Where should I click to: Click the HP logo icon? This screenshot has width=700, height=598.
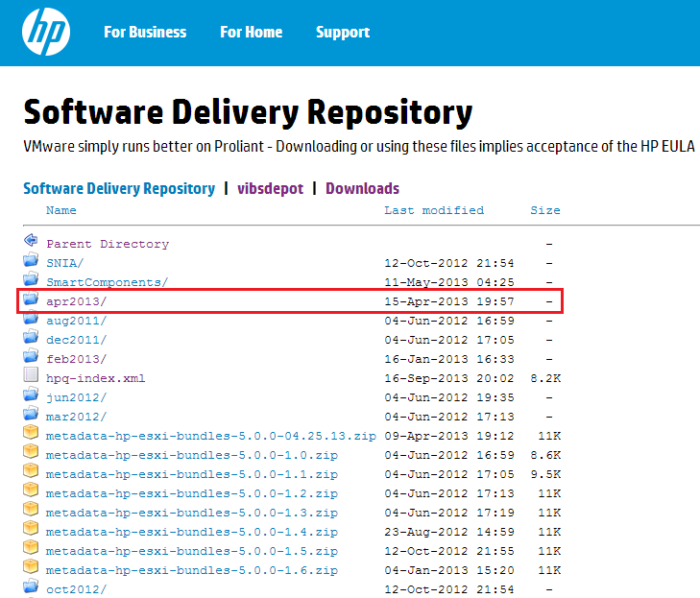[x=43, y=32]
